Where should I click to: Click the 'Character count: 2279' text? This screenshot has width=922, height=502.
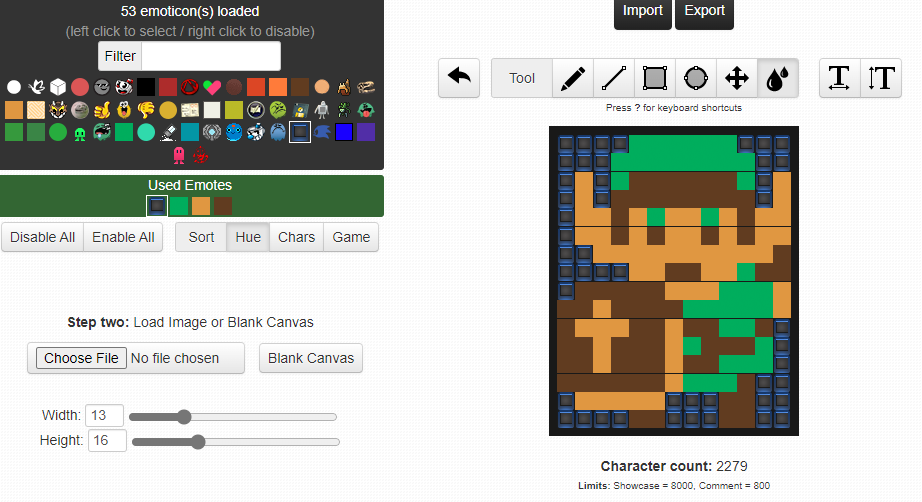674,466
